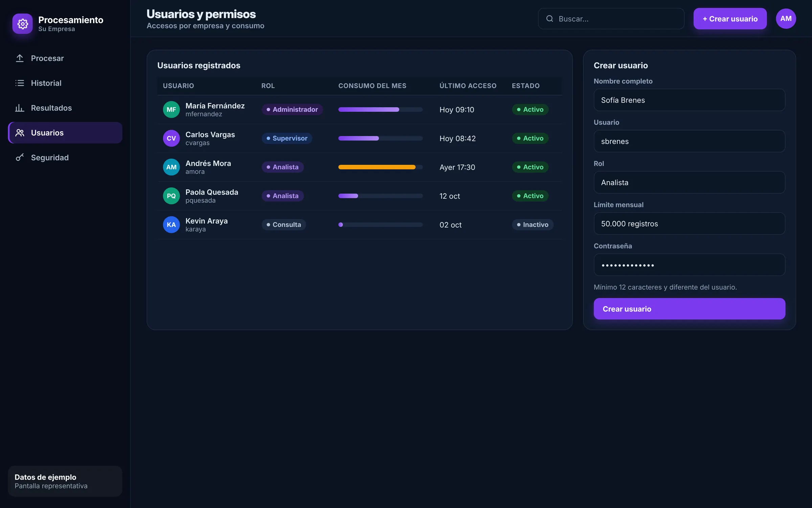Click the Consulta role badge
812x508 pixels.
pyautogui.click(x=284, y=225)
